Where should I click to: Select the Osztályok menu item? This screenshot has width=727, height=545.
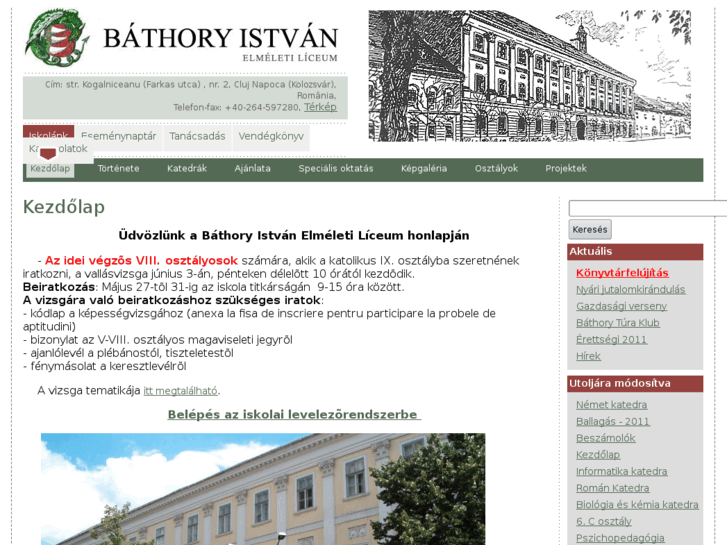(496, 168)
